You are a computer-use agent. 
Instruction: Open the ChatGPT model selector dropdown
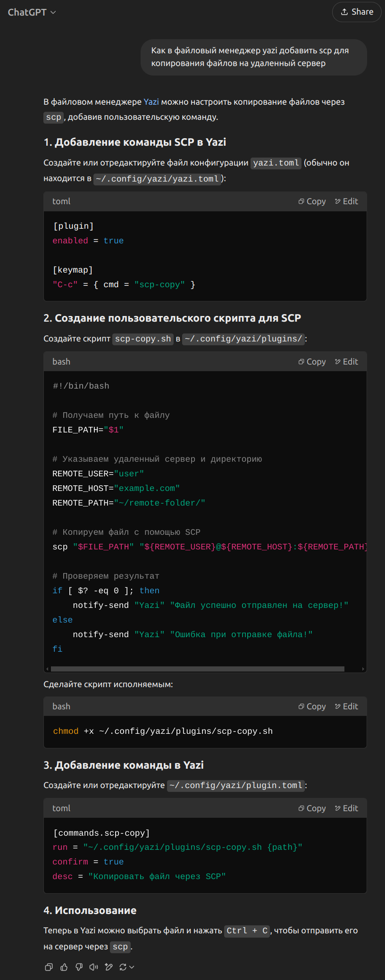click(32, 12)
